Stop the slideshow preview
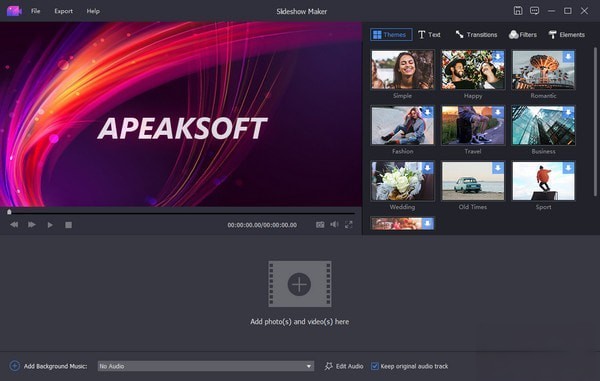 [68, 225]
